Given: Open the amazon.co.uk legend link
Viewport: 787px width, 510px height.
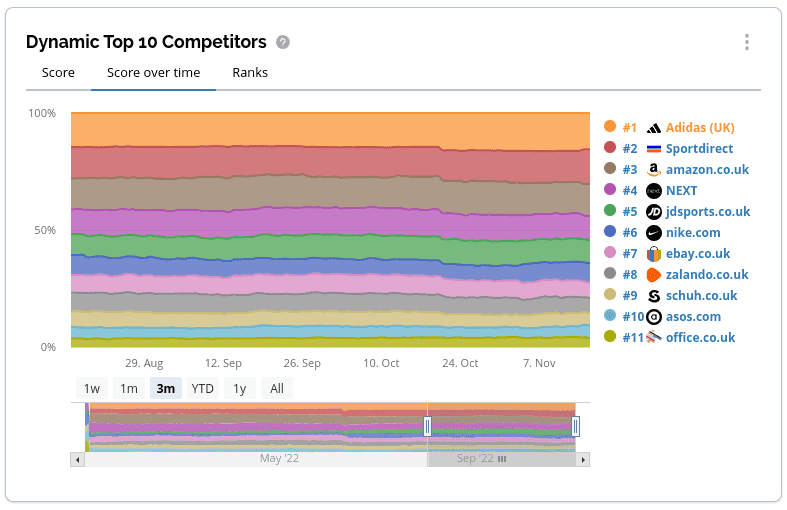Looking at the screenshot, I should pos(707,170).
